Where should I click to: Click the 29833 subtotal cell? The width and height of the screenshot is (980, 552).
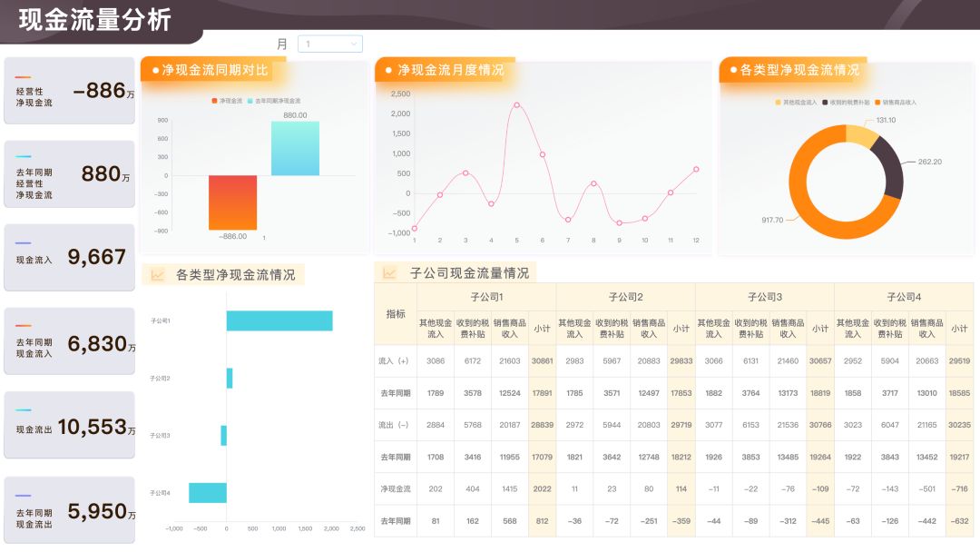(x=681, y=360)
